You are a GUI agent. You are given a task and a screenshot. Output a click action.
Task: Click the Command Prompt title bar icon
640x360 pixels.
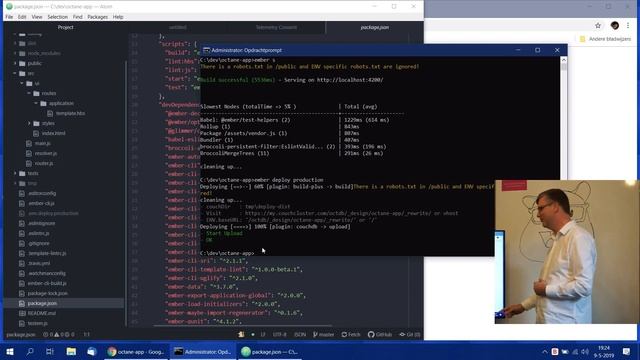[x=206, y=50]
